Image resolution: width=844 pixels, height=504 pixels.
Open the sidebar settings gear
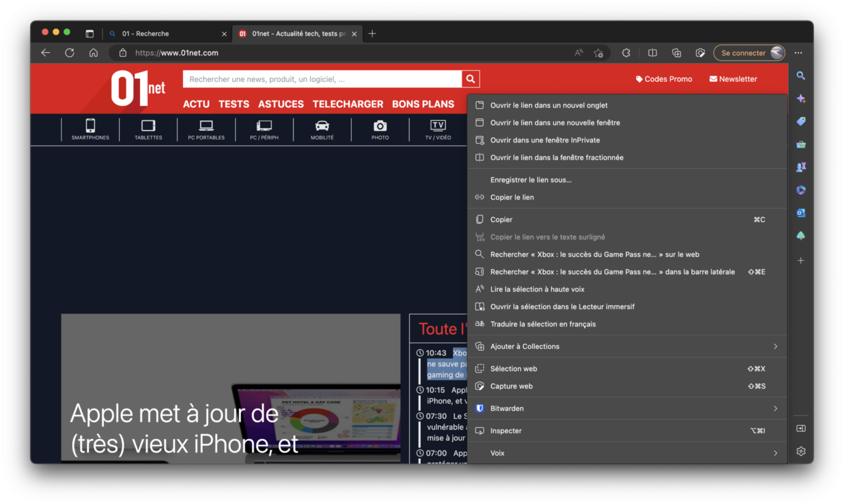coord(801,451)
